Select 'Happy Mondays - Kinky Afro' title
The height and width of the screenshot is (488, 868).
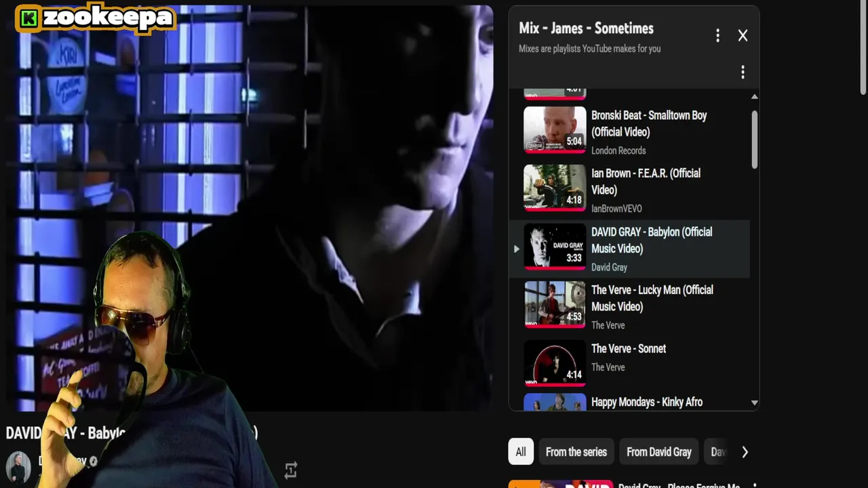(647, 402)
